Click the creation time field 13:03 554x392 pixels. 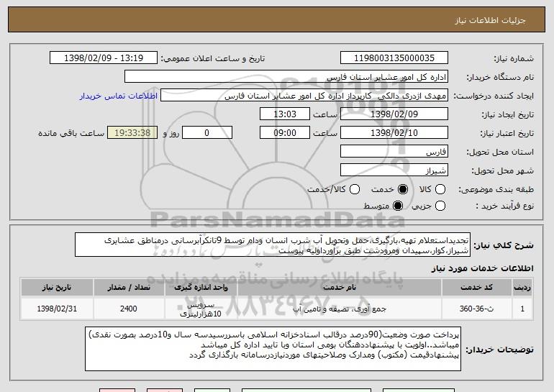(285, 114)
